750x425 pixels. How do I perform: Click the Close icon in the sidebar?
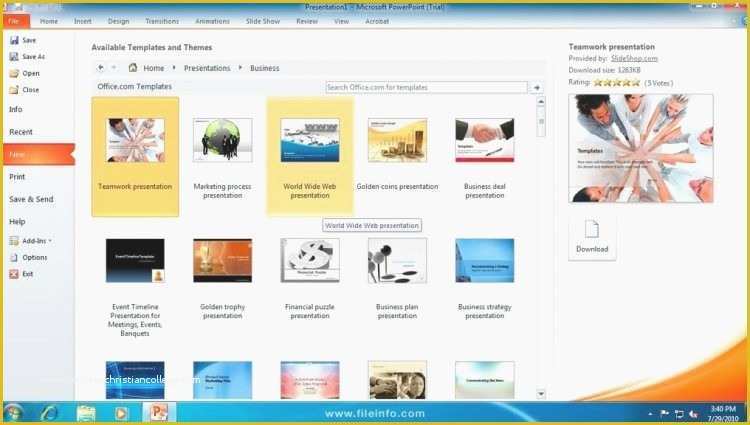coord(14,89)
